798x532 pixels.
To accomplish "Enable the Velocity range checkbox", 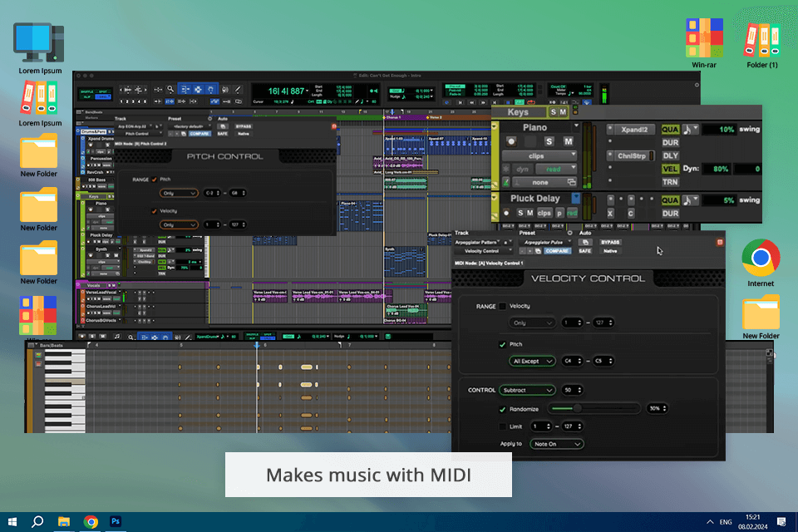I will 502,306.
